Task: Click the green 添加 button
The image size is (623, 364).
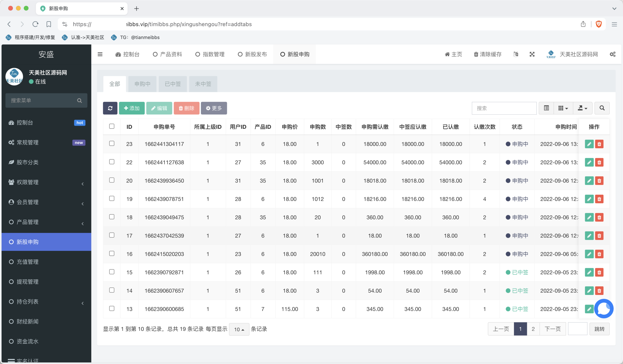Action: click(132, 108)
